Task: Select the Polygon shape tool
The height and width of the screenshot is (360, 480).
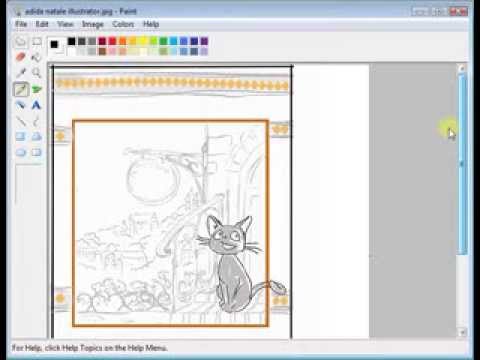Action: [36, 137]
